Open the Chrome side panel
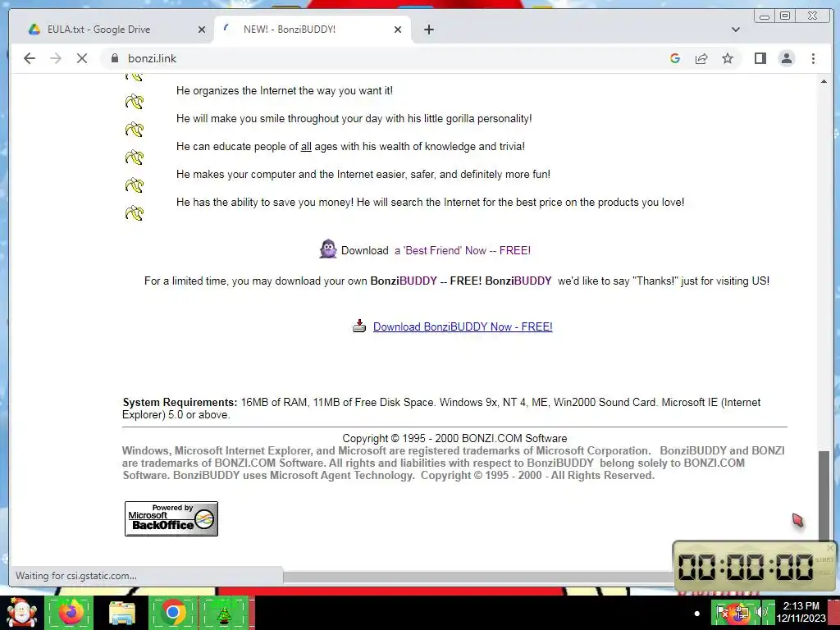 tap(760, 58)
